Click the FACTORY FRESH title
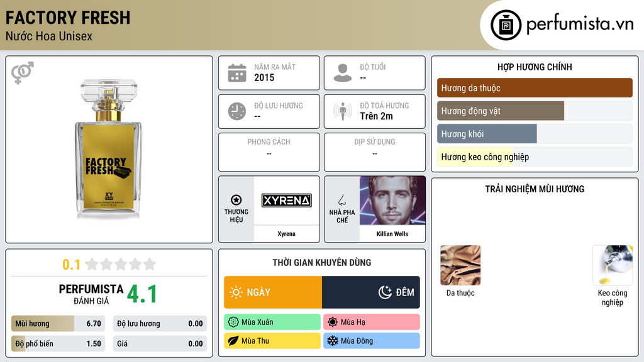The height and width of the screenshot is (362, 644). 68,18
